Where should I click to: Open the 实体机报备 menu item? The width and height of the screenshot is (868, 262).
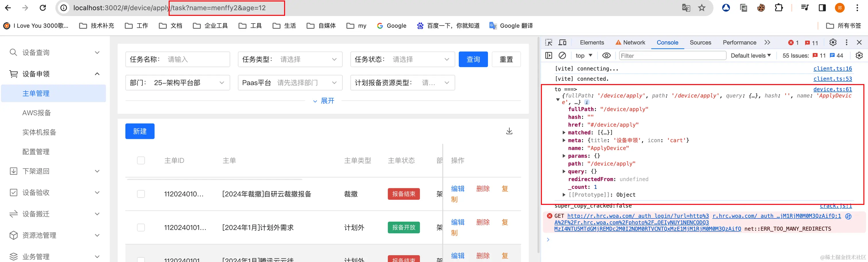(39, 132)
